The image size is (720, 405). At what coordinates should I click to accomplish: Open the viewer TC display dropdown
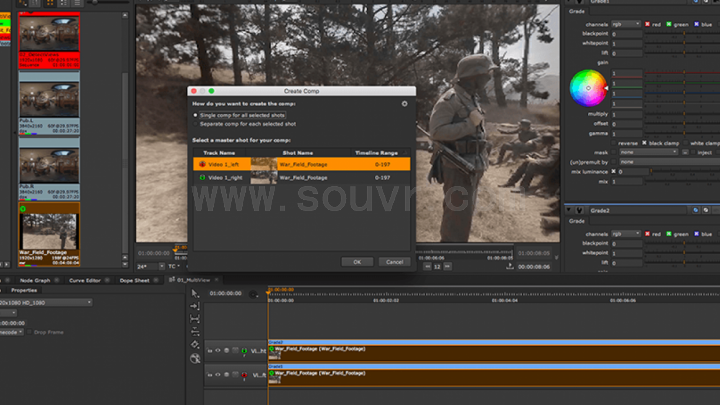click(x=174, y=266)
